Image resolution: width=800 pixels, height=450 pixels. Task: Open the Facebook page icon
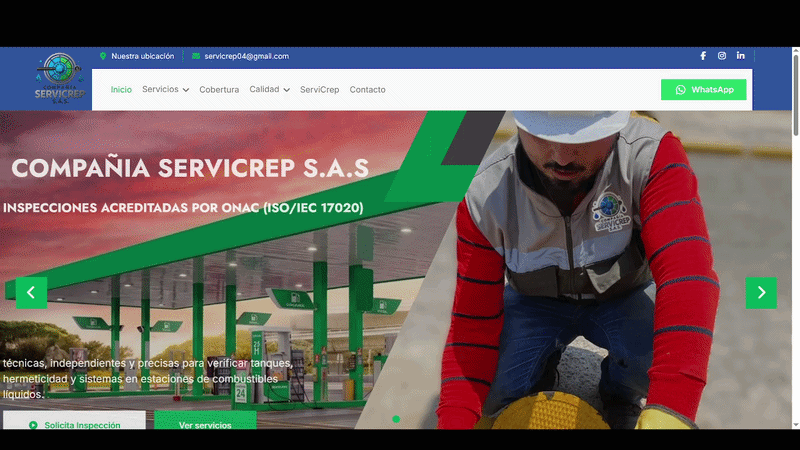point(703,56)
